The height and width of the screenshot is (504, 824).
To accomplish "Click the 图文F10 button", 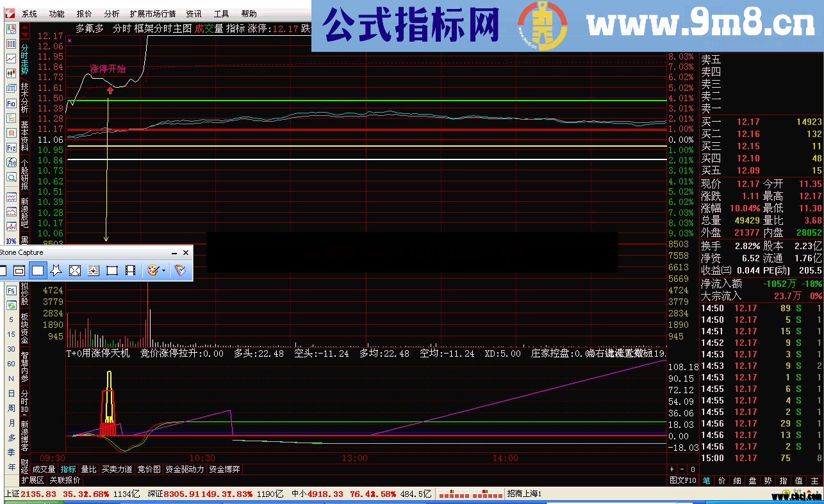I will tap(682, 480).
